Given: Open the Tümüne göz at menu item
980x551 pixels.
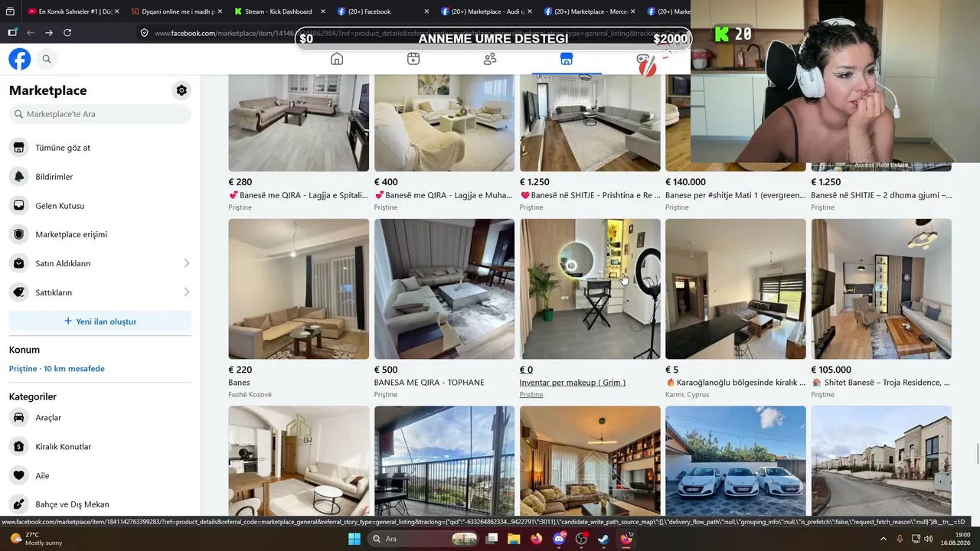Looking at the screenshot, I should point(100,148).
